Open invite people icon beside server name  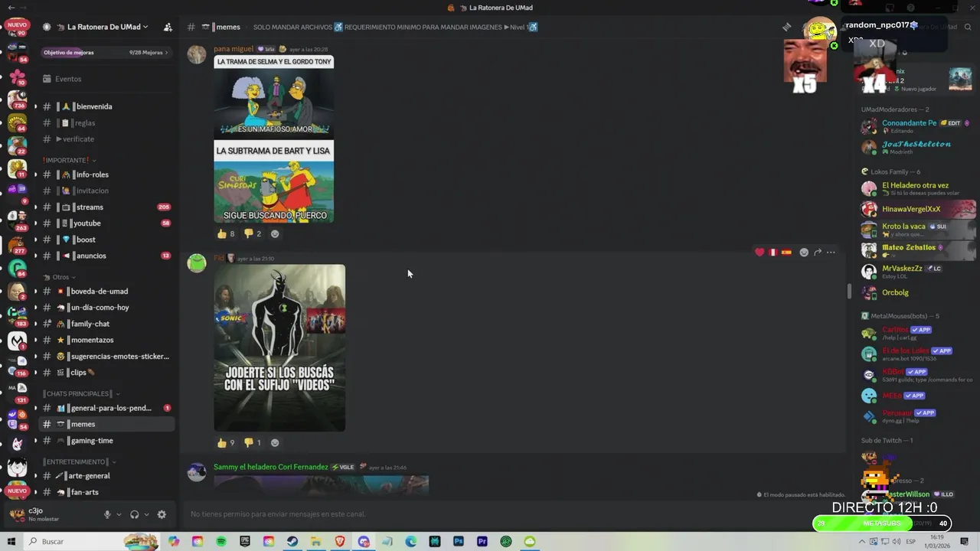[x=168, y=27]
